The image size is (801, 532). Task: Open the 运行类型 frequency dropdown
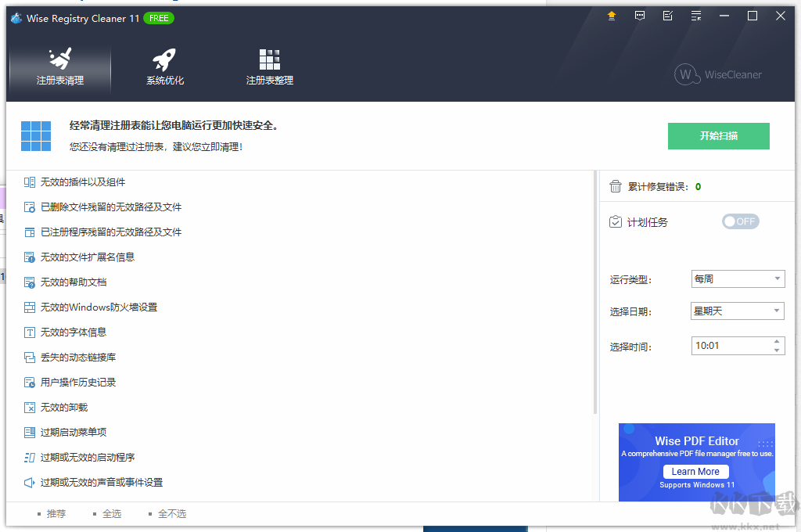pyautogui.click(x=736, y=279)
